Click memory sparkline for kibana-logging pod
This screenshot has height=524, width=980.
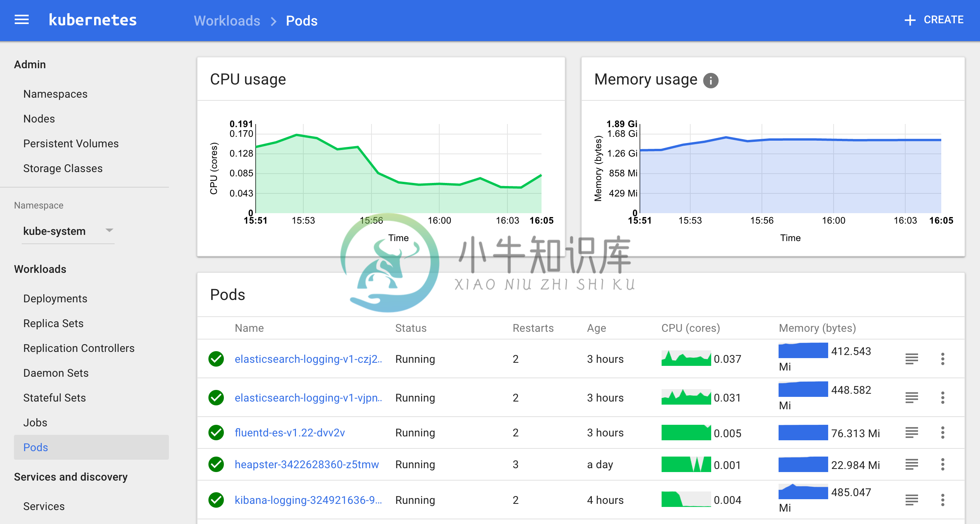(803, 491)
